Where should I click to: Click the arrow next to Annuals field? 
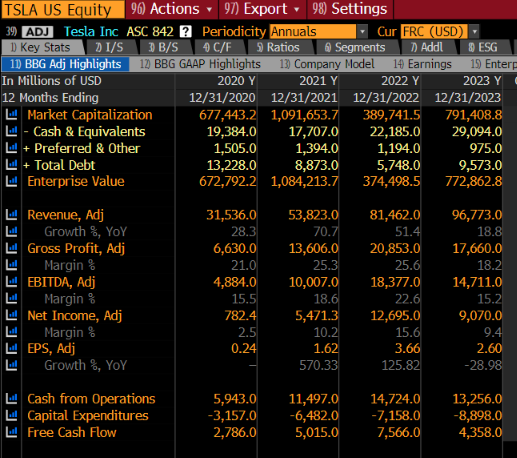click(x=362, y=32)
